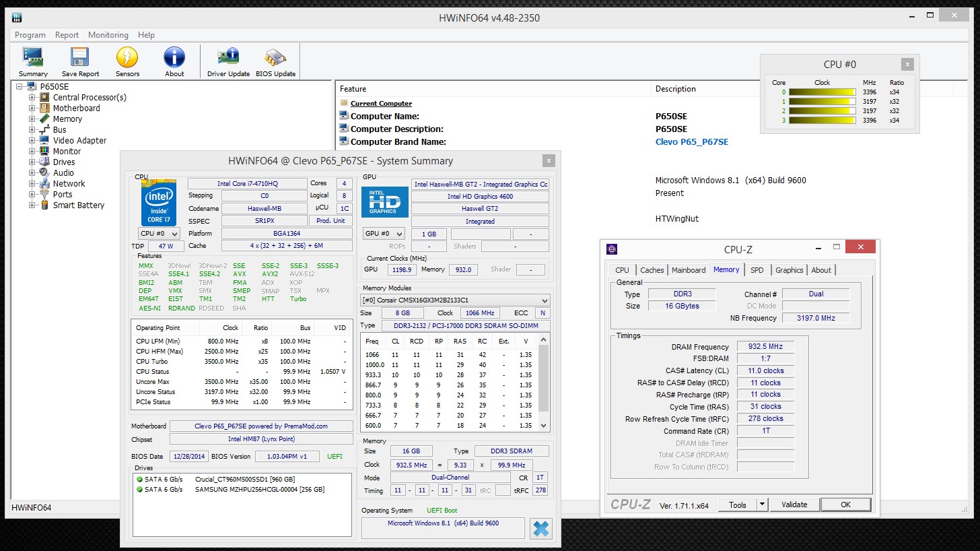This screenshot has height=551, width=980.
Task: Click the HWiNFO64 title bar app icon
Action: [17, 17]
